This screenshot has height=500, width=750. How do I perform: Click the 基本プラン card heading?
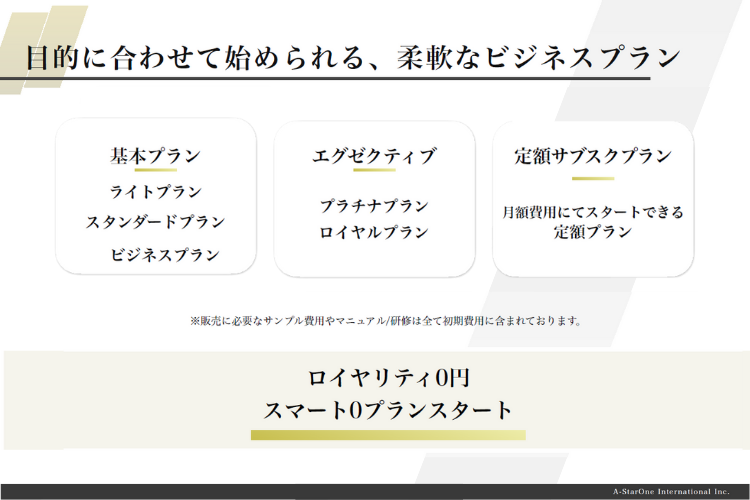[155, 156]
